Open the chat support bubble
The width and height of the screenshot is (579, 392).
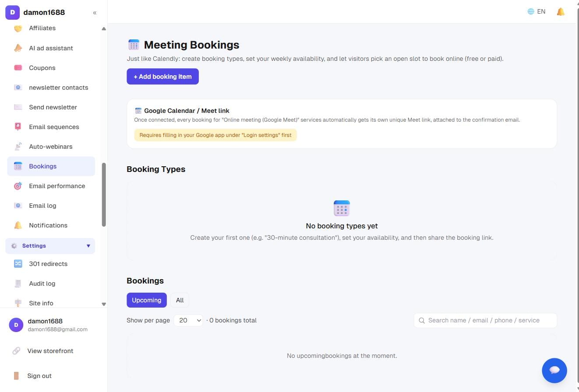[554, 370]
